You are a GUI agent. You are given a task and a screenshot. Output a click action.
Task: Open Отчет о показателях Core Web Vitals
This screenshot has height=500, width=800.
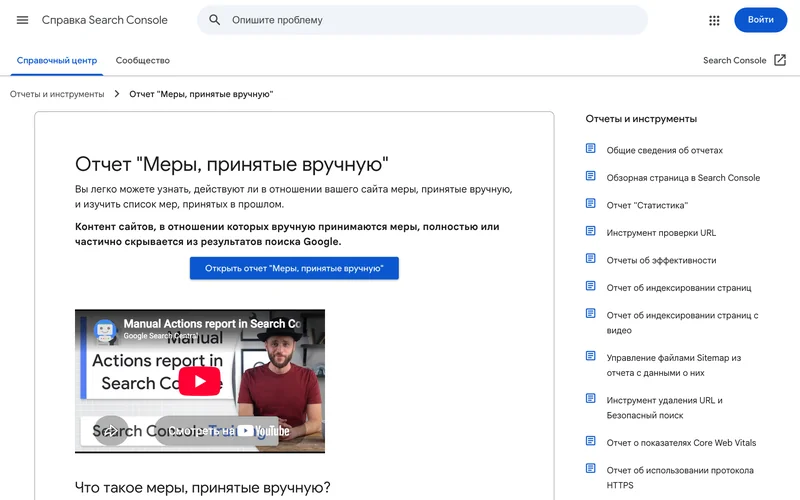pos(681,443)
